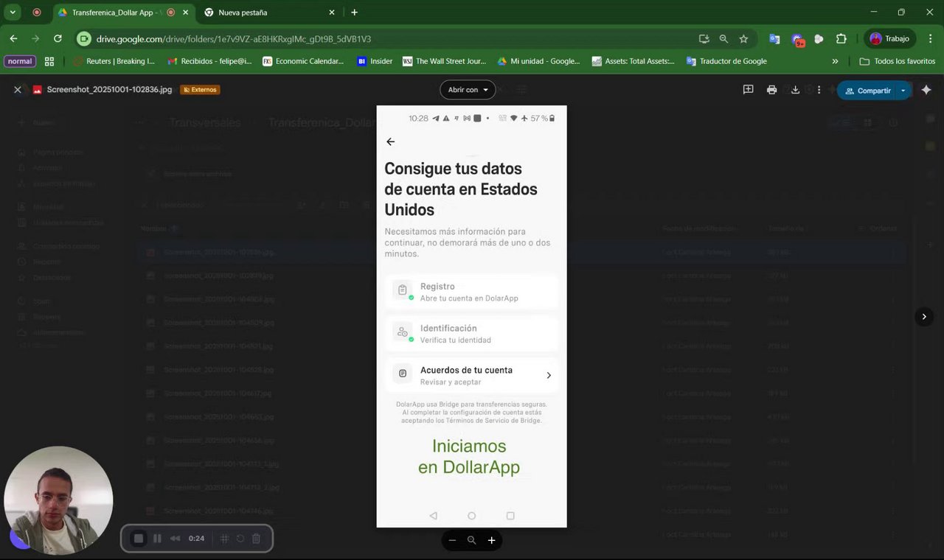
Task: Click the Registro row in phone screenshot
Action: coord(472,292)
